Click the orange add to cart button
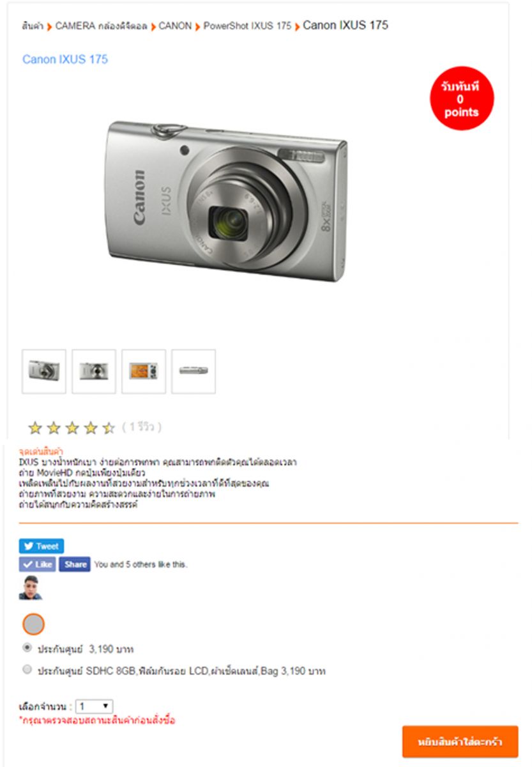 coord(460,741)
